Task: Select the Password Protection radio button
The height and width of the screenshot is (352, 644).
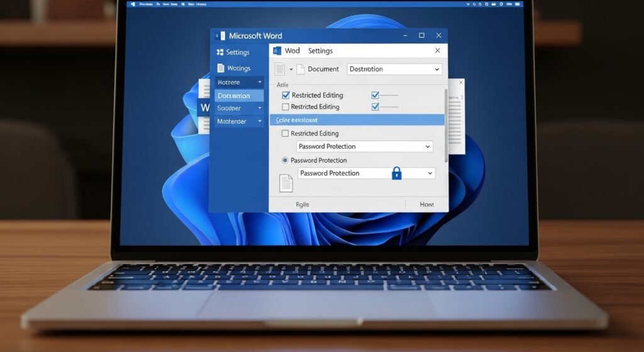Action: tap(285, 161)
